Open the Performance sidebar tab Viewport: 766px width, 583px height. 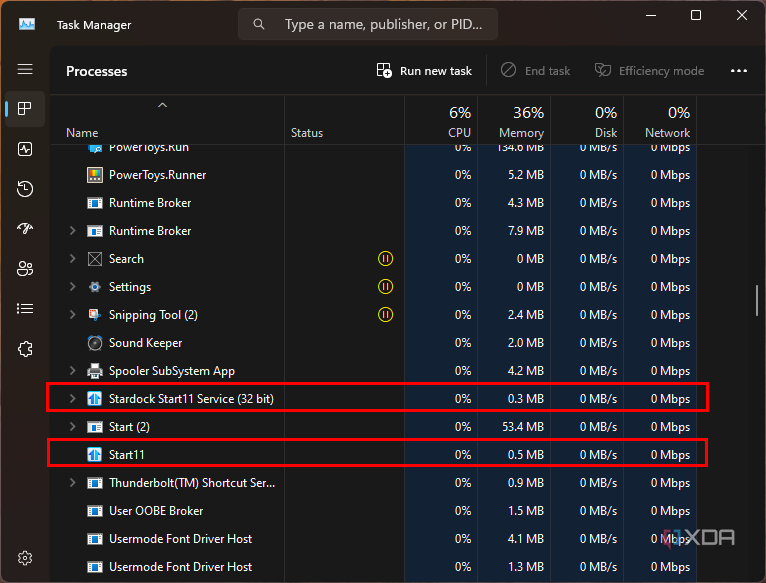(25, 149)
